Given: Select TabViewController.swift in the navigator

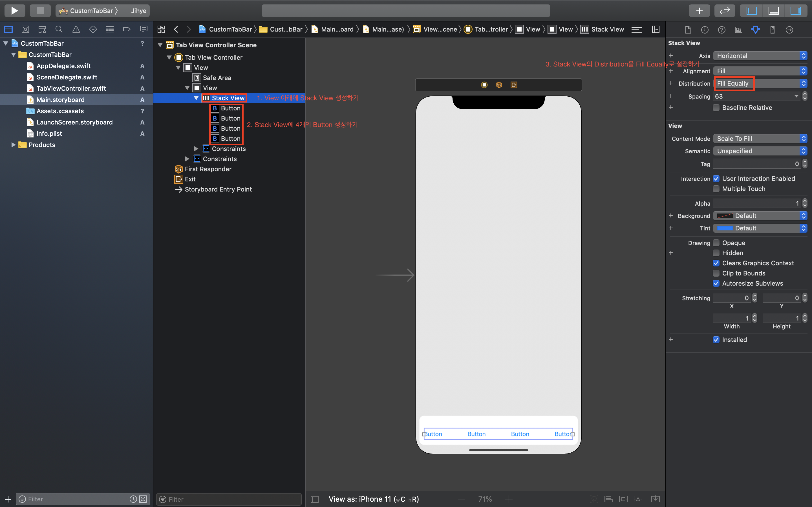Looking at the screenshot, I should [71, 88].
